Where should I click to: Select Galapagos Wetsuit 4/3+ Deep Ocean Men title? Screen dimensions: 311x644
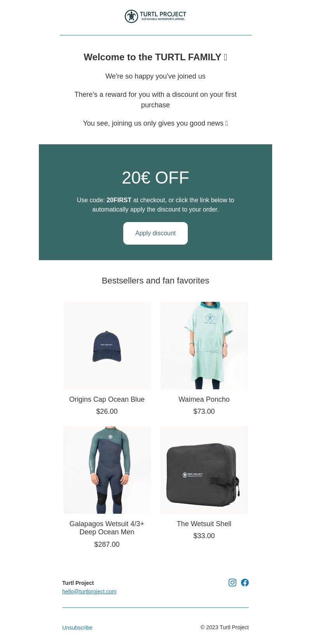pyautogui.click(x=107, y=528)
